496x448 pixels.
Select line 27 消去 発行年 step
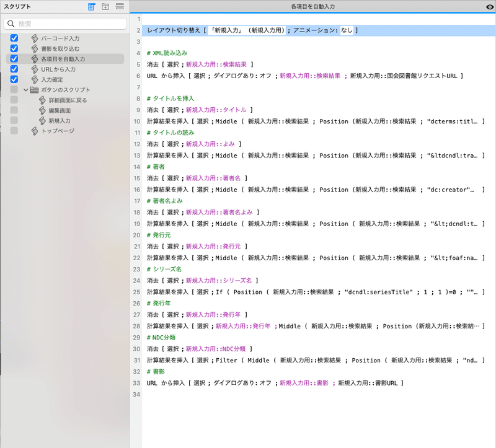(x=197, y=315)
